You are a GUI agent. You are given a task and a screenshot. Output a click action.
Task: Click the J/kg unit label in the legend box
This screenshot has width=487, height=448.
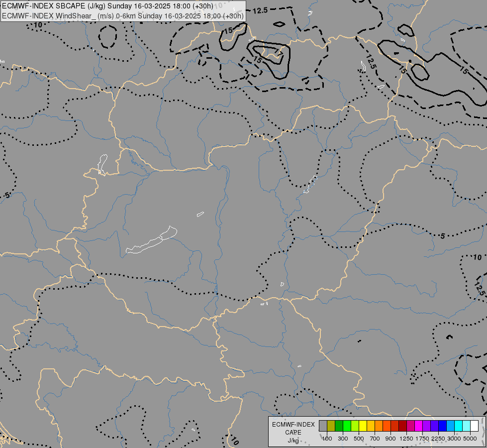pyautogui.click(x=293, y=441)
